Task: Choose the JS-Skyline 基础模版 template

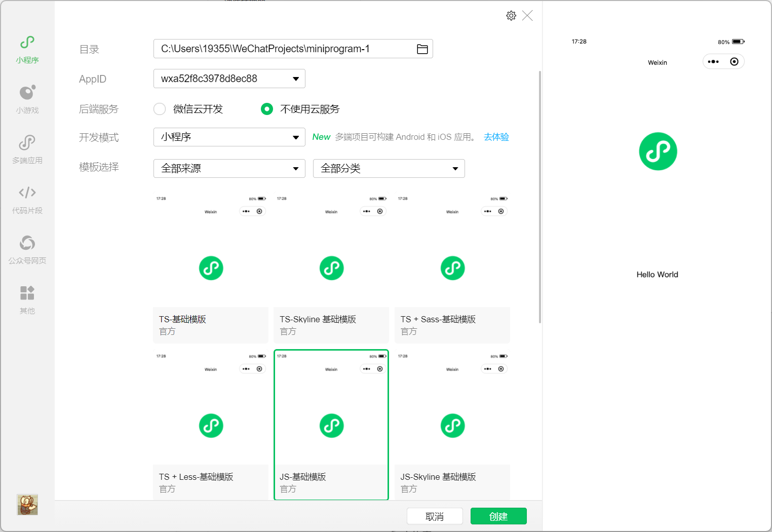Action: (x=452, y=425)
